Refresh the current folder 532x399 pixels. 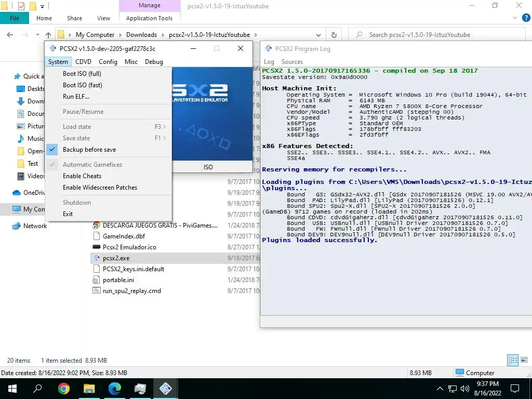pyautogui.click(x=334, y=35)
